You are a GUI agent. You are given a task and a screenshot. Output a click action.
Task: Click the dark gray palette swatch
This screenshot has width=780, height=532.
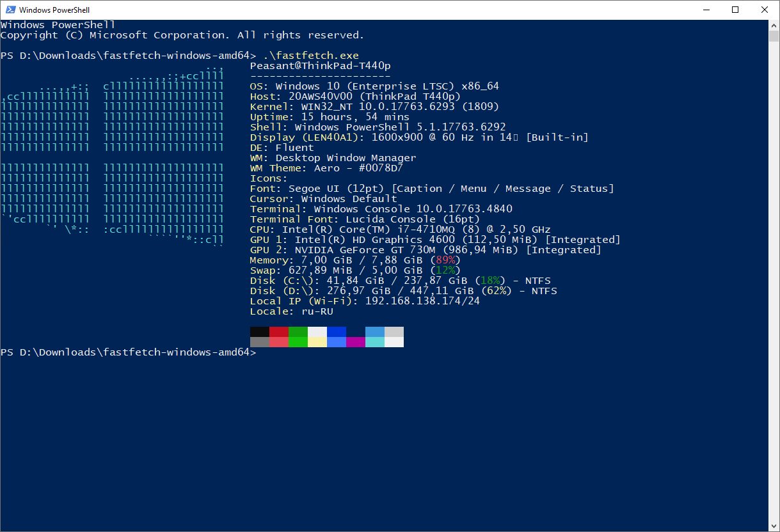[260, 342]
